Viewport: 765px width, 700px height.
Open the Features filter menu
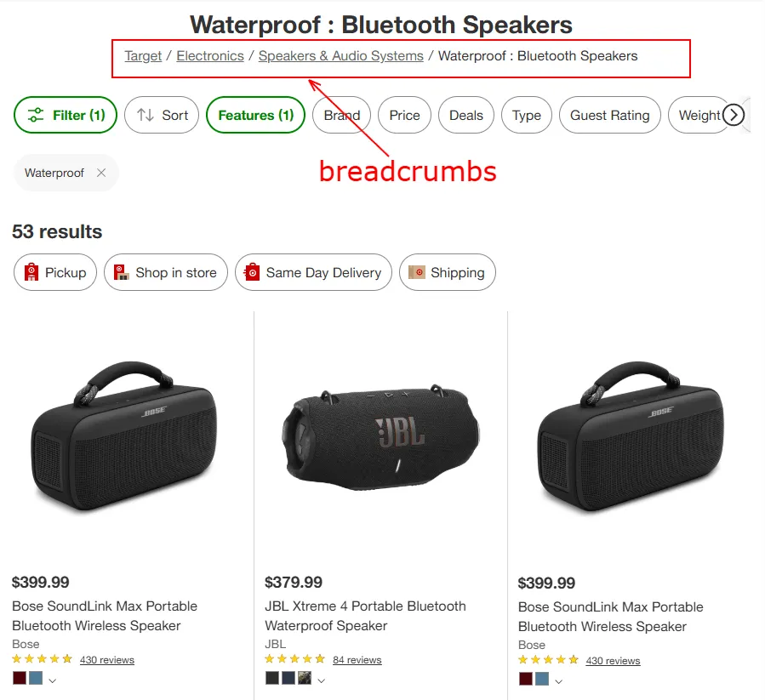(x=255, y=115)
